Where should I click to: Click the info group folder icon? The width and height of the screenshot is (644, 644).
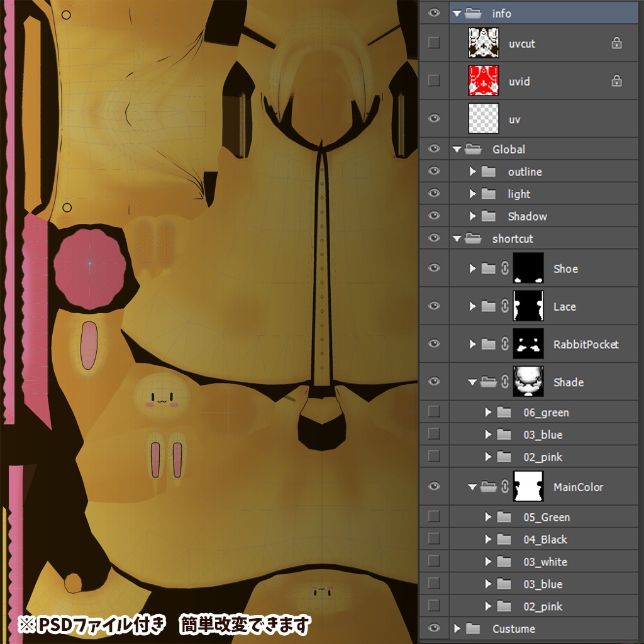473,13
